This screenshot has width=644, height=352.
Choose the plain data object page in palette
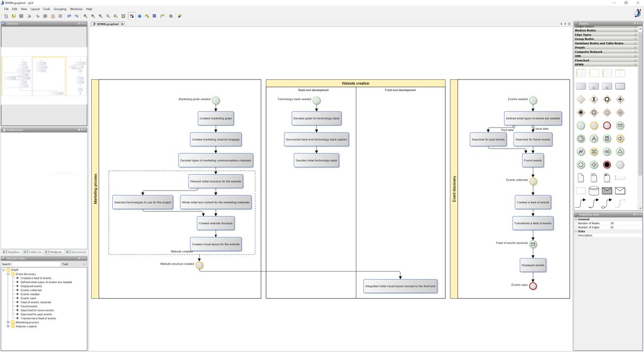coord(581,178)
